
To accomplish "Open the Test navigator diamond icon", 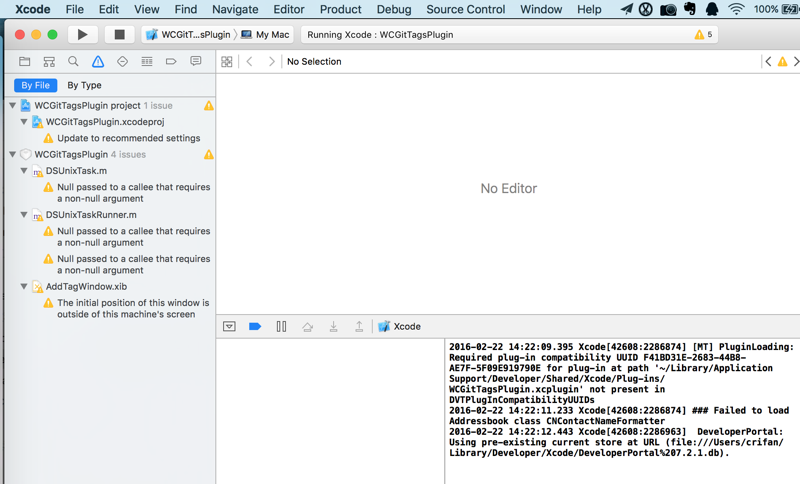I will click(x=122, y=62).
